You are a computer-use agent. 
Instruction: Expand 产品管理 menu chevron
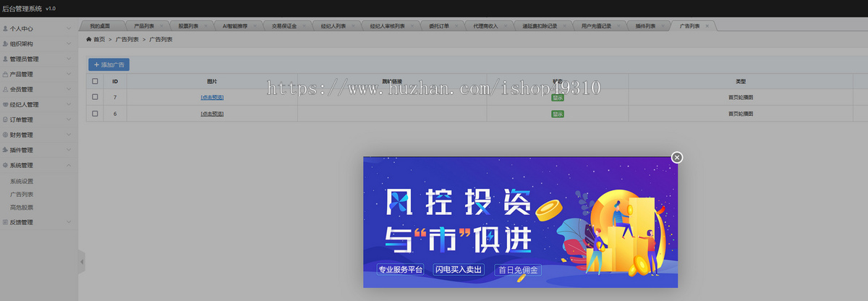tap(69, 74)
